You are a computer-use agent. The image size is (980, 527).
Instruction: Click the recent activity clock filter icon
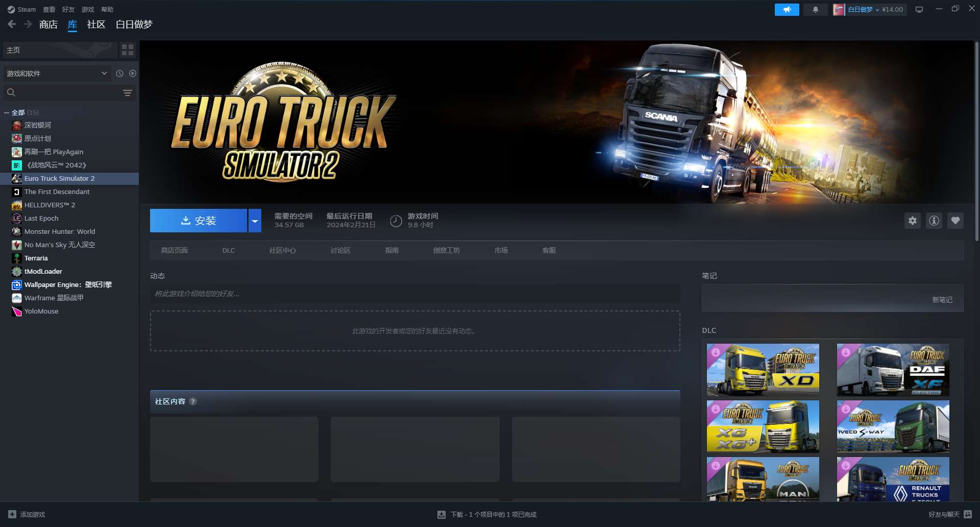tap(119, 74)
